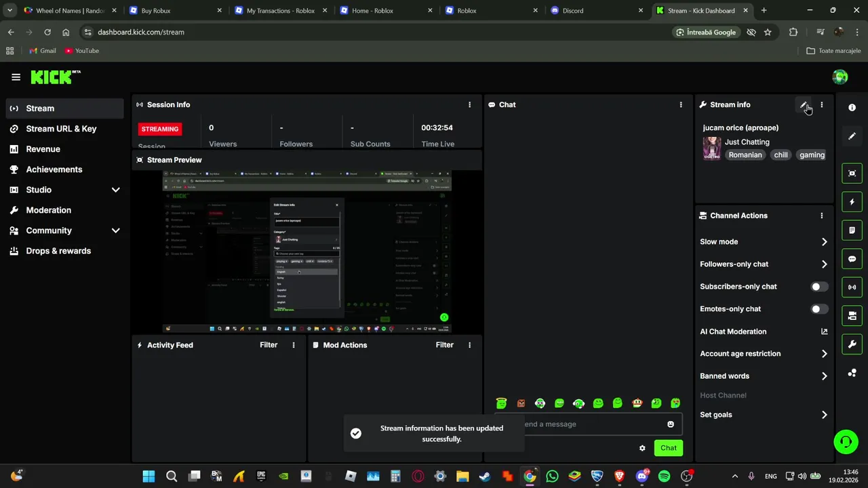Image resolution: width=868 pixels, height=488 pixels.
Task: Open the emoji picker in message box
Action: tap(671, 424)
